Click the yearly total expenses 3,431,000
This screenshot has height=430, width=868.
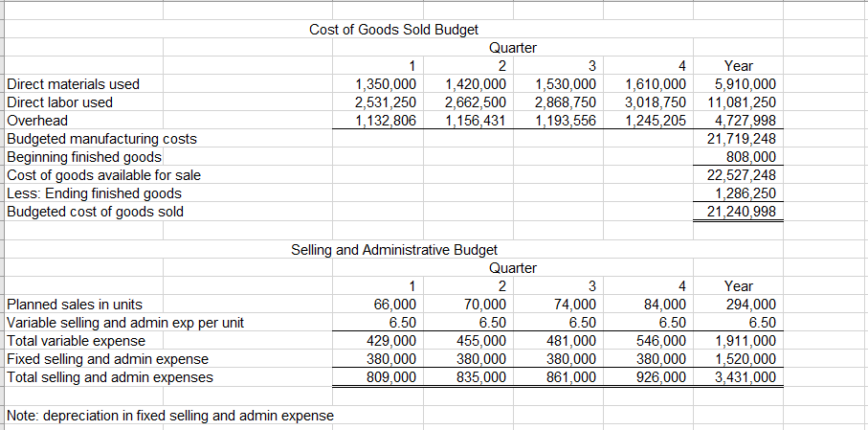(746, 378)
